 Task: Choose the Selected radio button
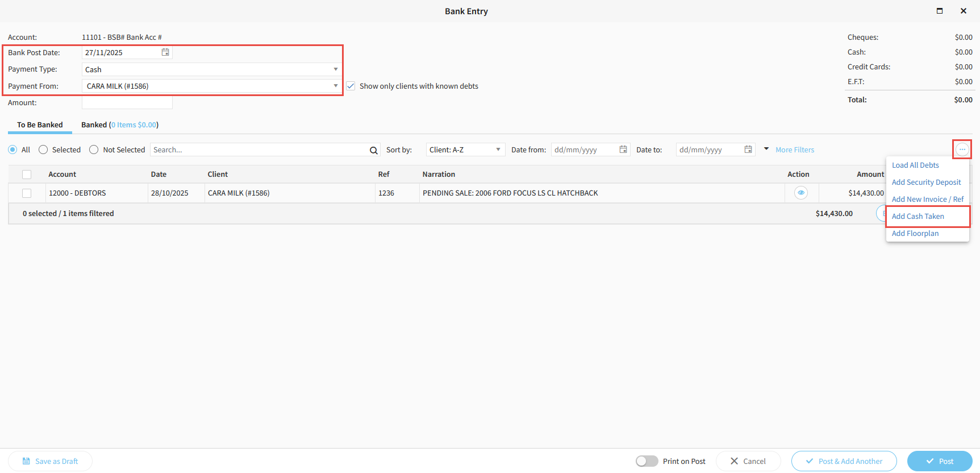43,150
